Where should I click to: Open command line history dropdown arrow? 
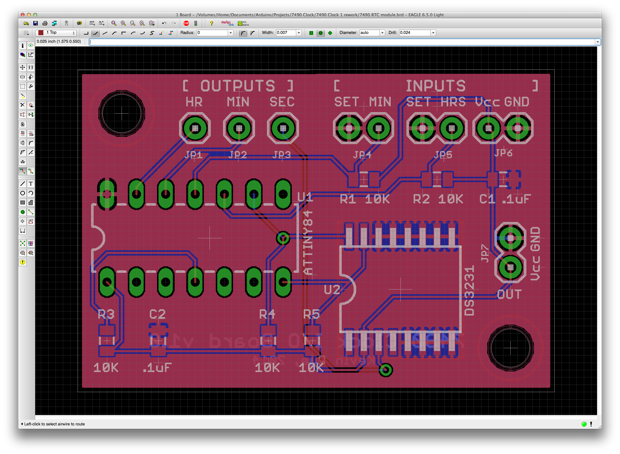(x=597, y=42)
